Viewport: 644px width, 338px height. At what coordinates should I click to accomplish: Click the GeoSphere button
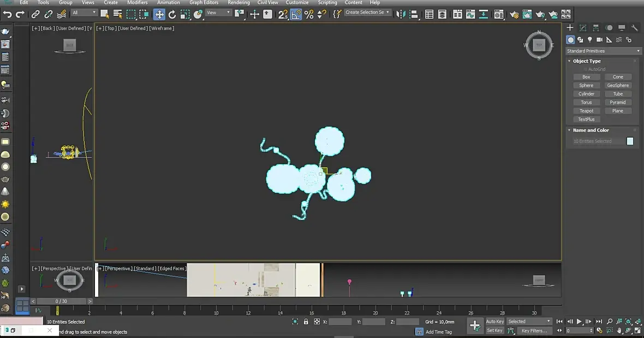618,85
